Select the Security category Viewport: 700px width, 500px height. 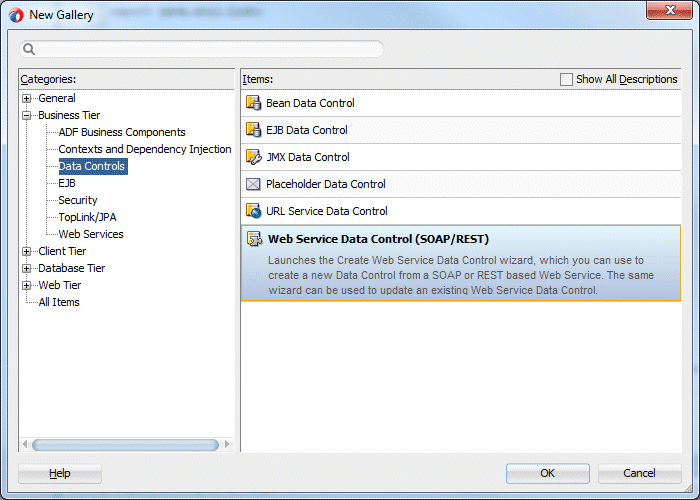78,200
